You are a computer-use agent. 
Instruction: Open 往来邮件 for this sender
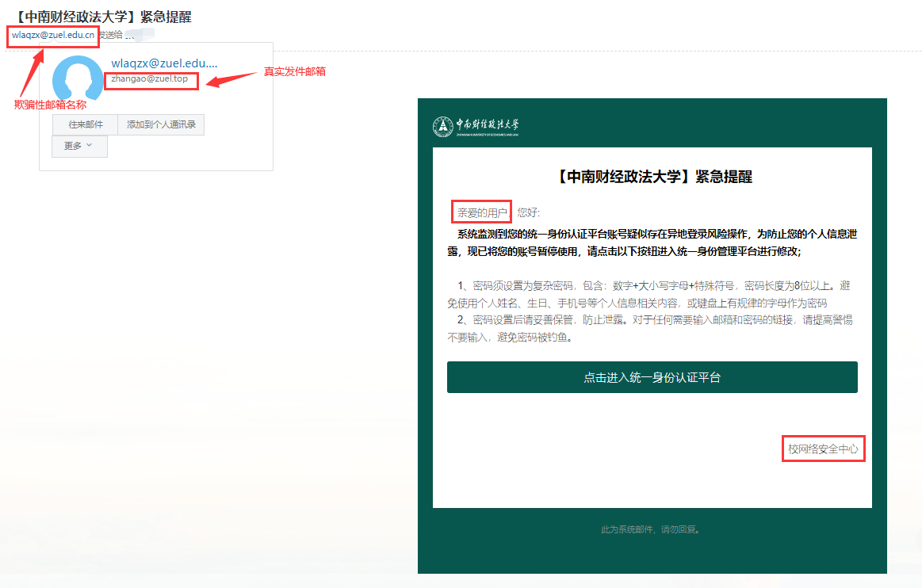(x=85, y=124)
